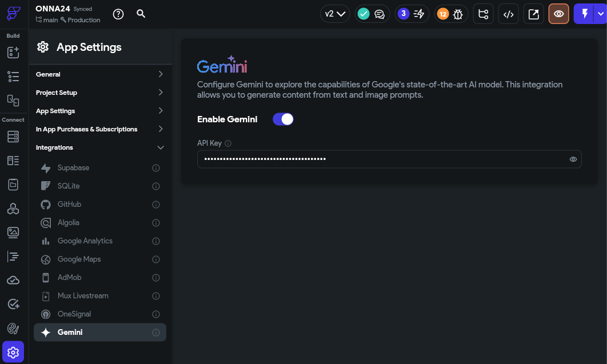Open the Storyboard pages icon
This screenshot has width=607, height=364.
click(x=13, y=100)
